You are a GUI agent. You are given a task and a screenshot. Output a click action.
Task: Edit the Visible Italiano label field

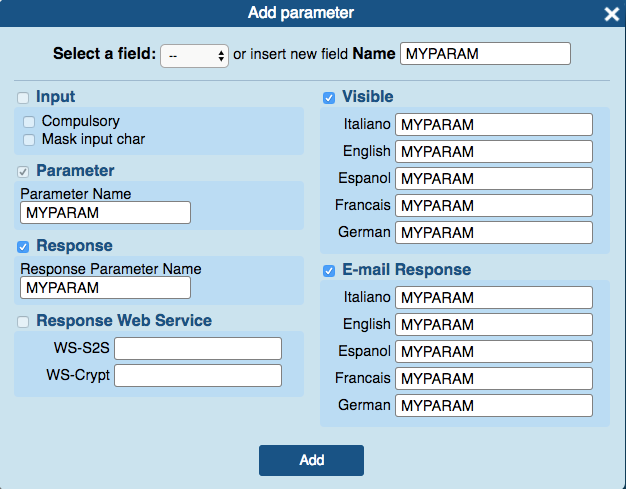tap(494, 125)
